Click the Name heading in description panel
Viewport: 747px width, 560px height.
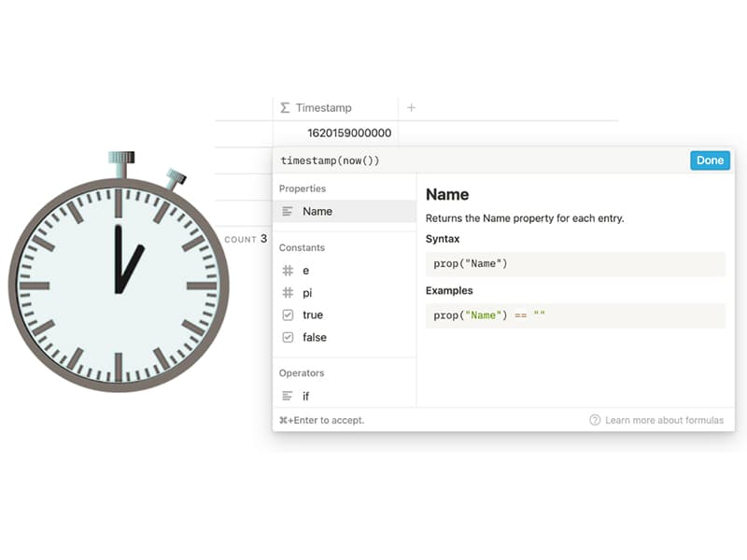click(447, 194)
